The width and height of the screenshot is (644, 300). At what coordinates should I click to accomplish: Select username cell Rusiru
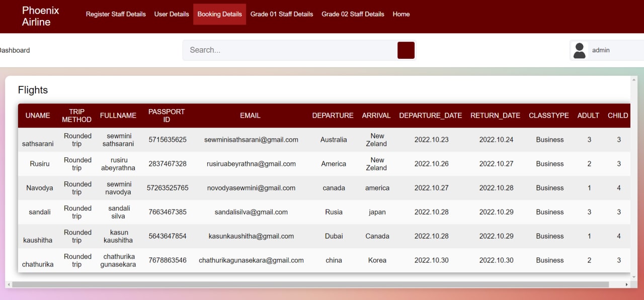tap(39, 164)
